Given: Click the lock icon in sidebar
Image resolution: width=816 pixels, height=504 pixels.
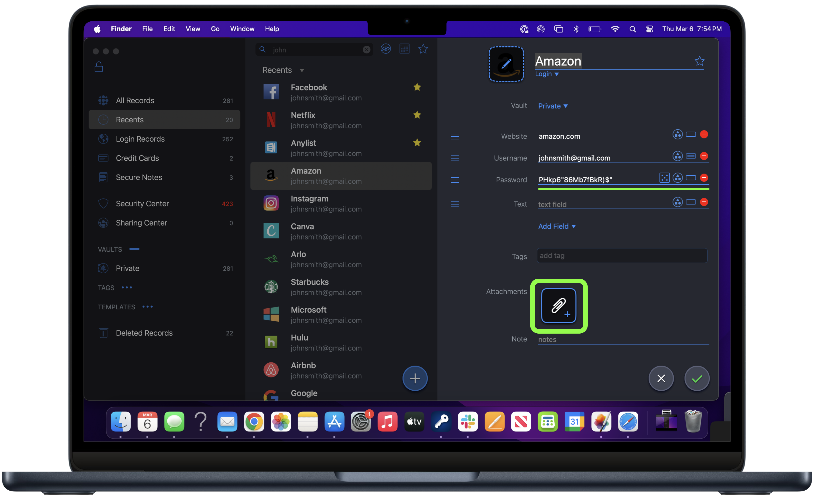Looking at the screenshot, I should coord(99,67).
